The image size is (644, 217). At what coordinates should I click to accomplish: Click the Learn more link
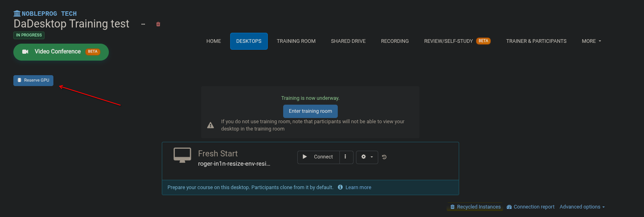pos(358,188)
